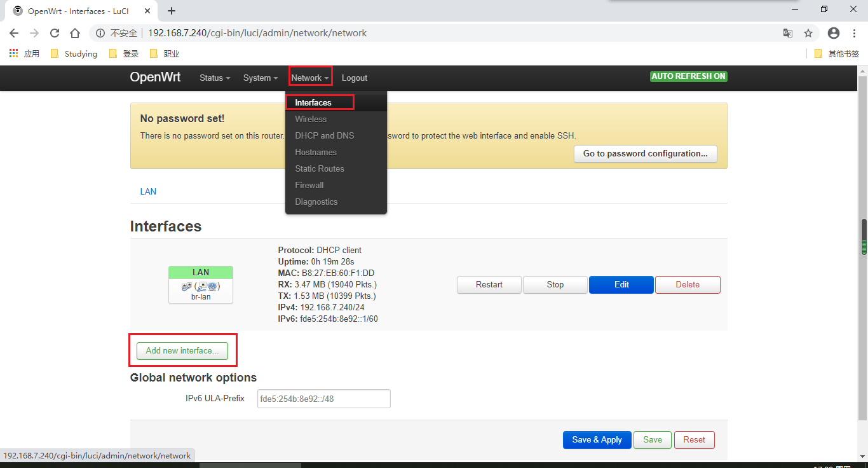Switch to the LAN tab
This screenshot has width=868, height=468.
(148, 191)
